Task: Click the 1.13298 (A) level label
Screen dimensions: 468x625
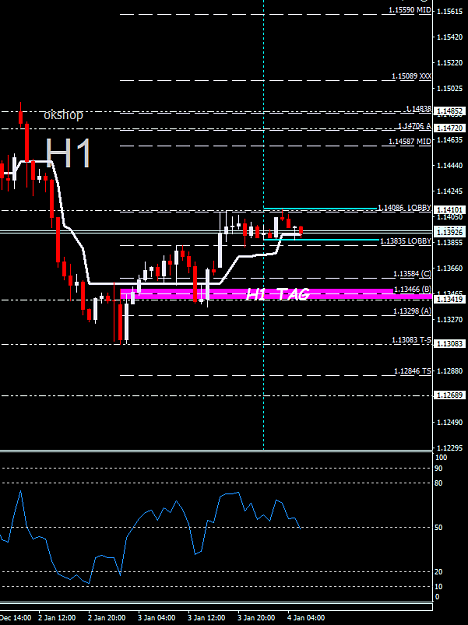Action: (412, 311)
